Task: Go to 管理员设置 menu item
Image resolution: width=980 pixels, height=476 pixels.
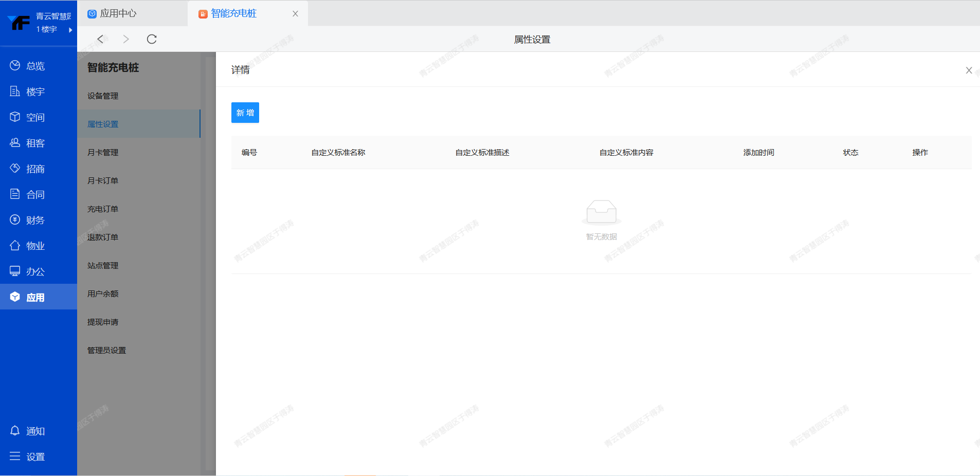Action: [106, 351]
